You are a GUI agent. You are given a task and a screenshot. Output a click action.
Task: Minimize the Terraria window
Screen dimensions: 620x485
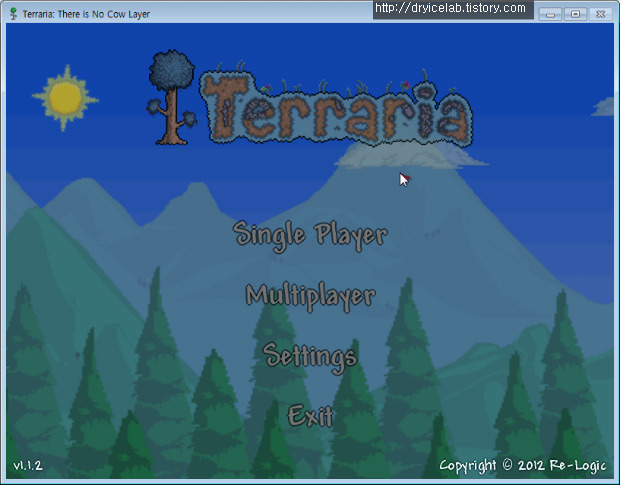click(x=550, y=15)
